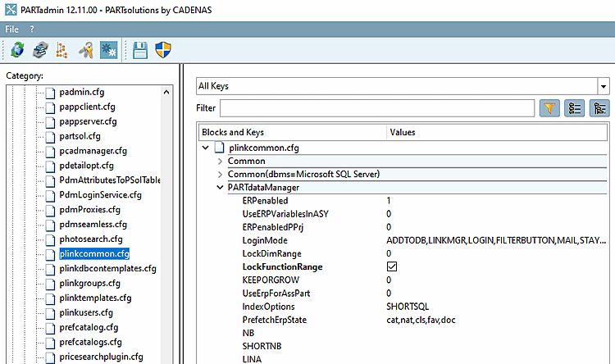Collapse the PARTdataManager block
This screenshot has width=615, height=364.
(x=221, y=188)
